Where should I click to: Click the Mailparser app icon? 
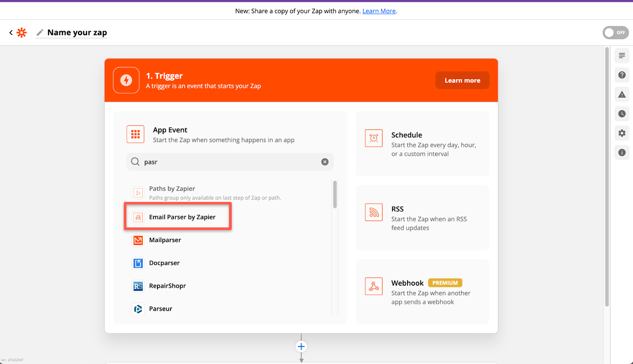click(138, 240)
